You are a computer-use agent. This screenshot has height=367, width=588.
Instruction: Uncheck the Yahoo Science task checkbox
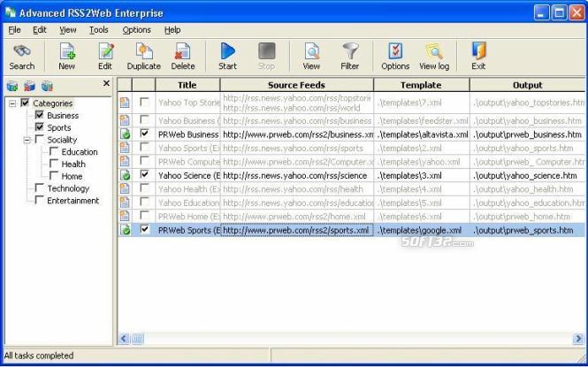pos(144,175)
